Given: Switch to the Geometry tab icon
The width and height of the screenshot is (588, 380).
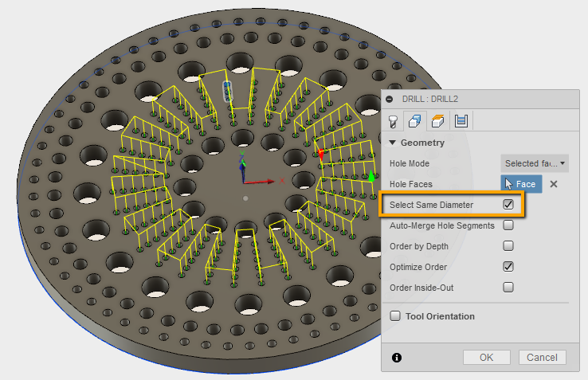Looking at the screenshot, I should point(415,121).
